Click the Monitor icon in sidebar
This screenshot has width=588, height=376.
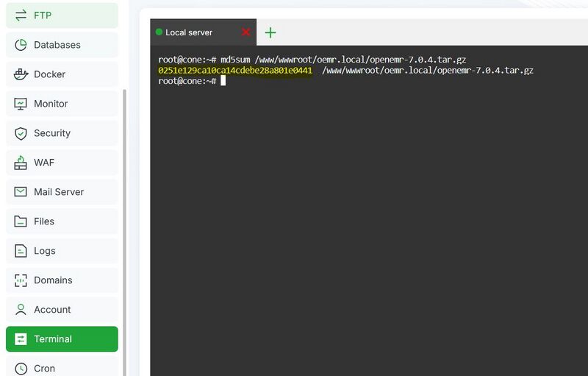point(21,104)
